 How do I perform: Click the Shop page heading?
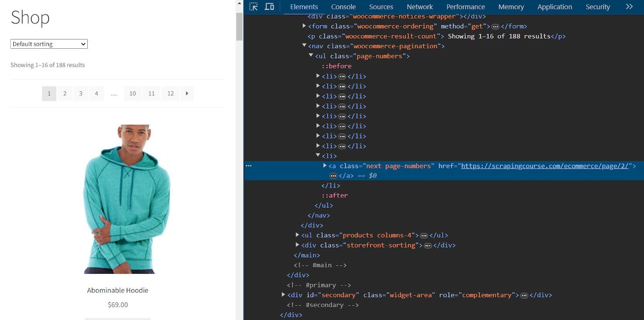click(30, 18)
